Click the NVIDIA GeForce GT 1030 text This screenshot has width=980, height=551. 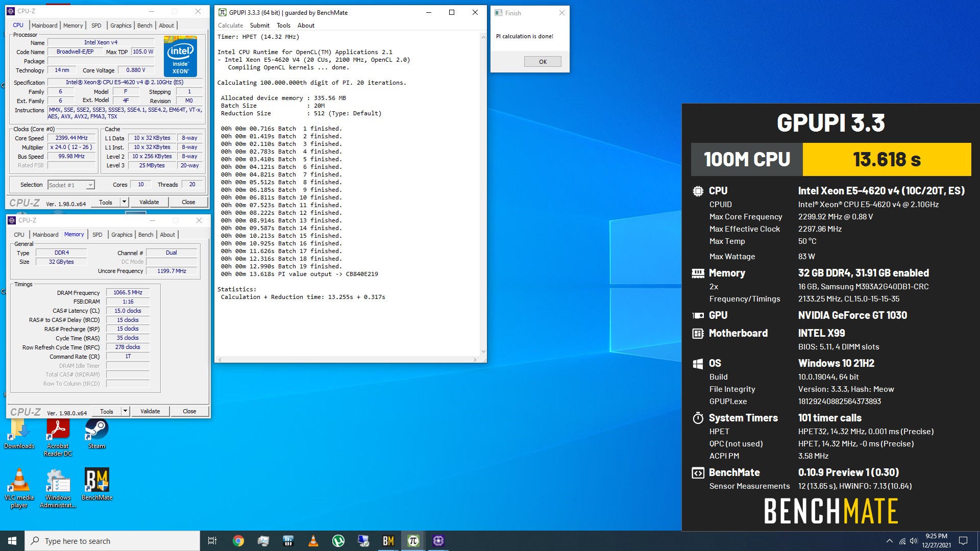(x=852, y=315)
